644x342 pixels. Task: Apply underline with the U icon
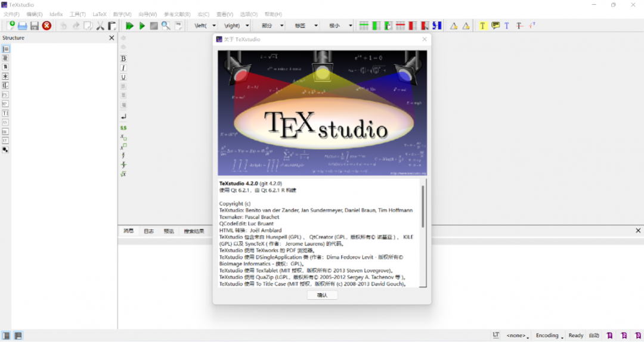coord(123,77)
